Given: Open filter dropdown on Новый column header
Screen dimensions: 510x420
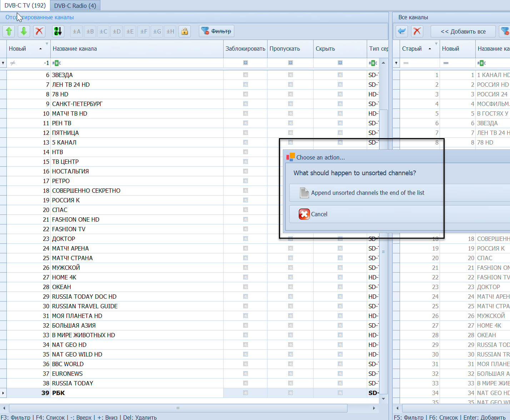Looking at the screenshot, I should 47,44.
